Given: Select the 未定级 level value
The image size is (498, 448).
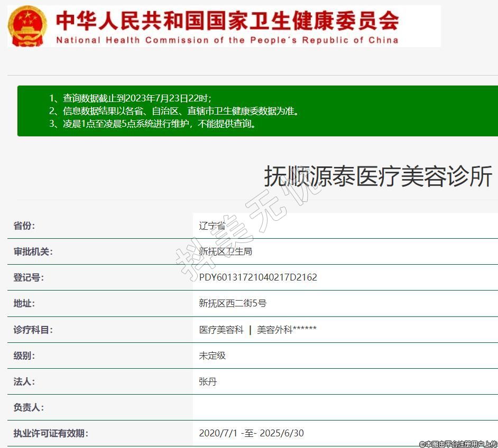Looking at the screenshot, I should pyautogui.click(x=212, y=356).
